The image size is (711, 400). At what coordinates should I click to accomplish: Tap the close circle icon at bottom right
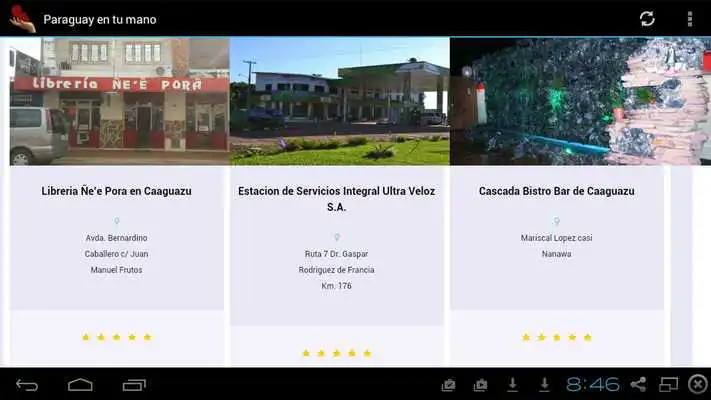[x=698, y=385]
